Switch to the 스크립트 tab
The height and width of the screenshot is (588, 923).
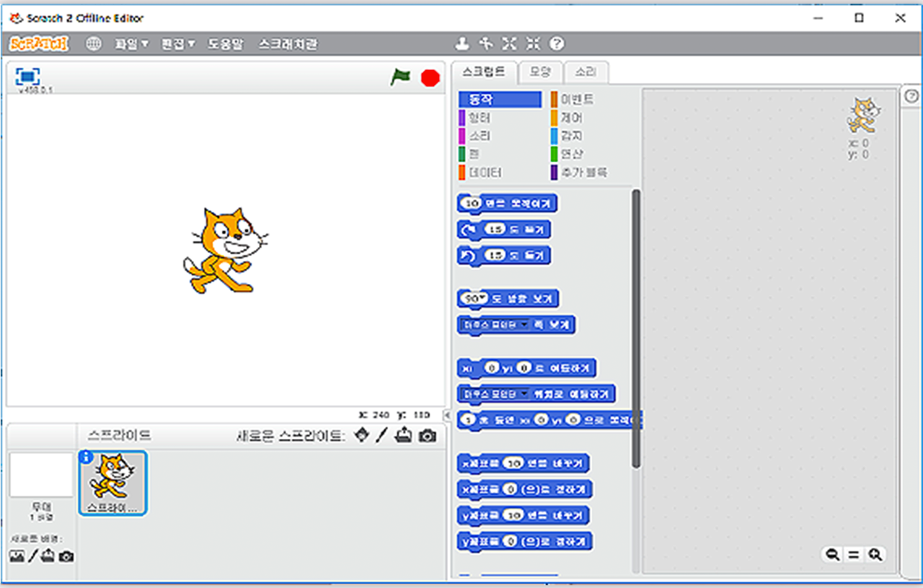click(x=485, y=72)
